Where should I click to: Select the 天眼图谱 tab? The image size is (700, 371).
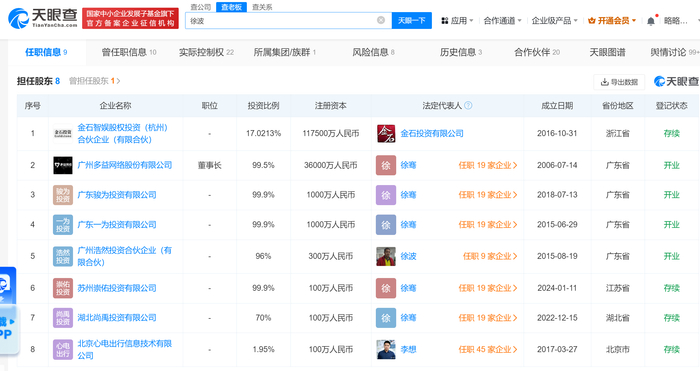click(x=607, y=52)
